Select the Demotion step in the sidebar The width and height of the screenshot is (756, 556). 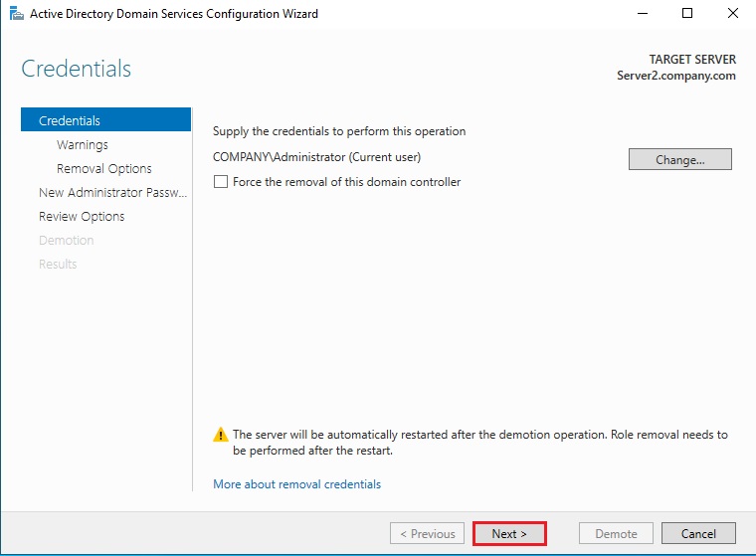(x=66, y=240)
